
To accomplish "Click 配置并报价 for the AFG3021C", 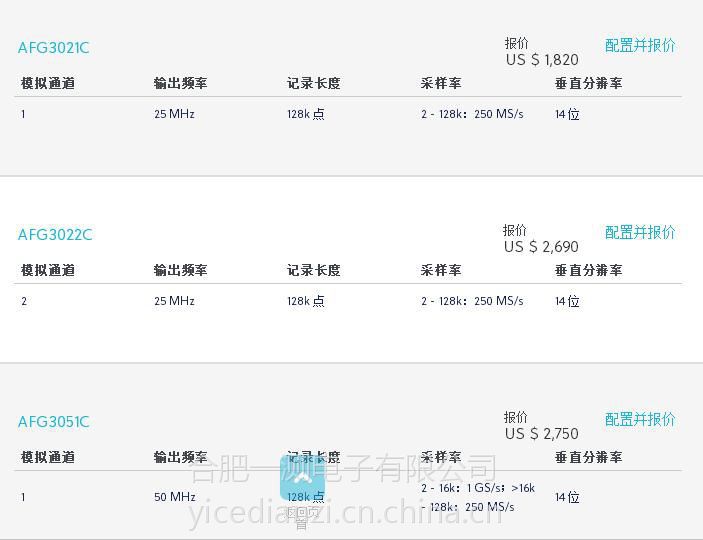I will pyautogui.click(x=640, y=45).
